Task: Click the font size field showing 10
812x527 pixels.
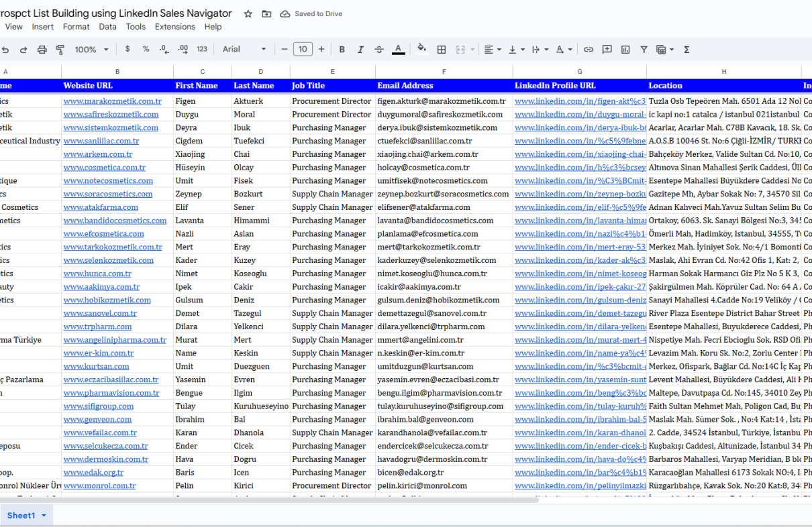Action: 303,49
